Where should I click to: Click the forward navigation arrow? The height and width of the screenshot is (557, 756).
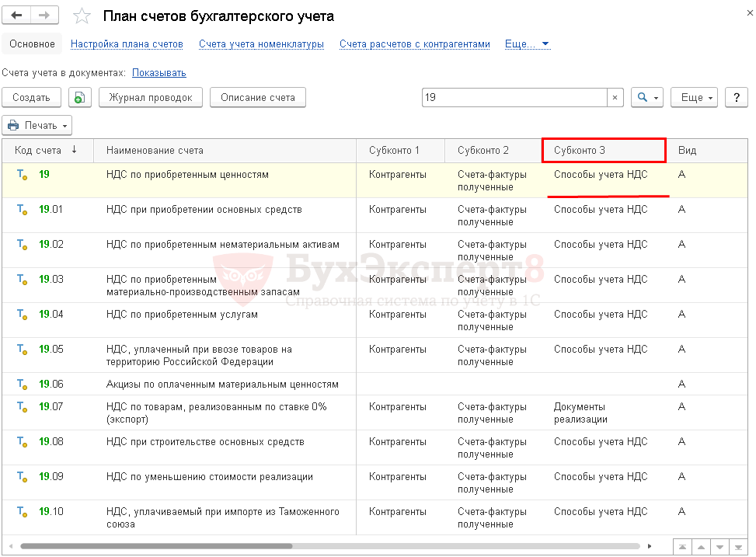click(x=44, y=16)
